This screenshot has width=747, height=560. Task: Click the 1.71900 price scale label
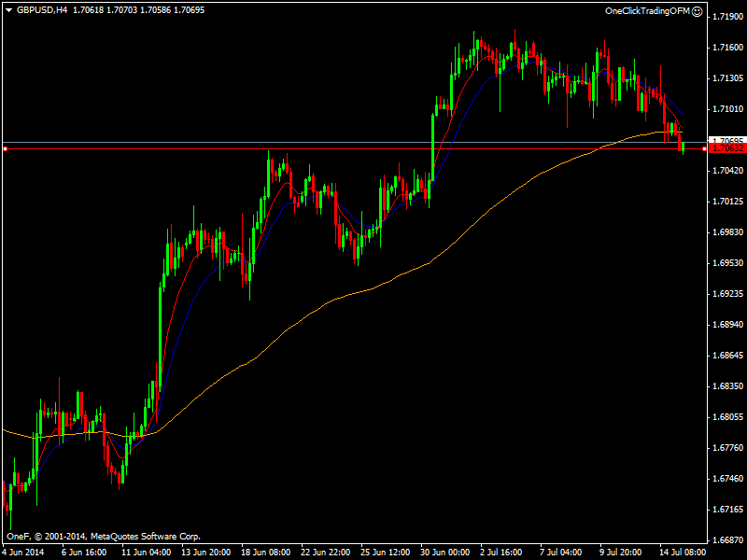pyautogui.click(x=727, y=17)
